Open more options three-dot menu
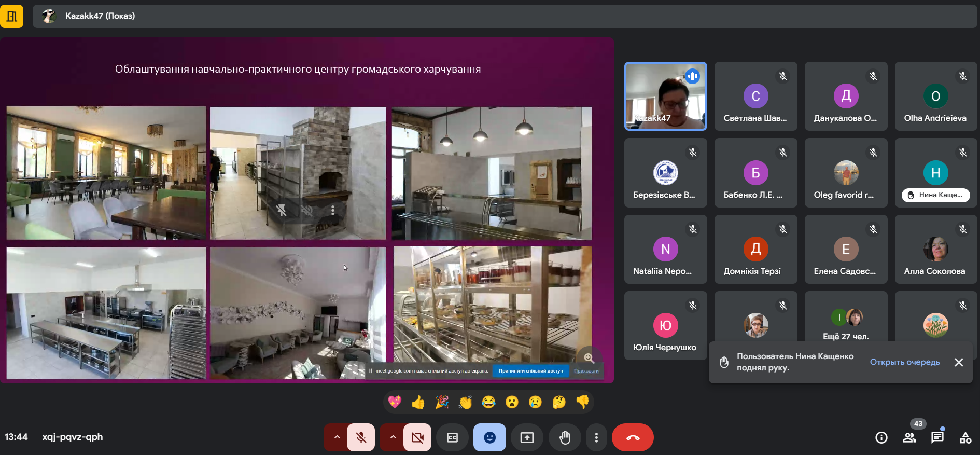Image resolution: width=980 pixels, height=455 pixels. 596,437
